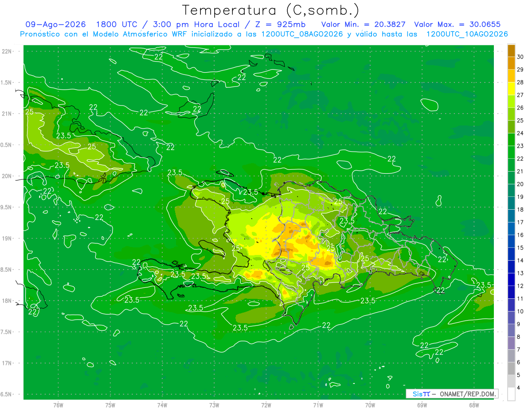Click the '19N' latitude axis label

(x=7, y=239)
